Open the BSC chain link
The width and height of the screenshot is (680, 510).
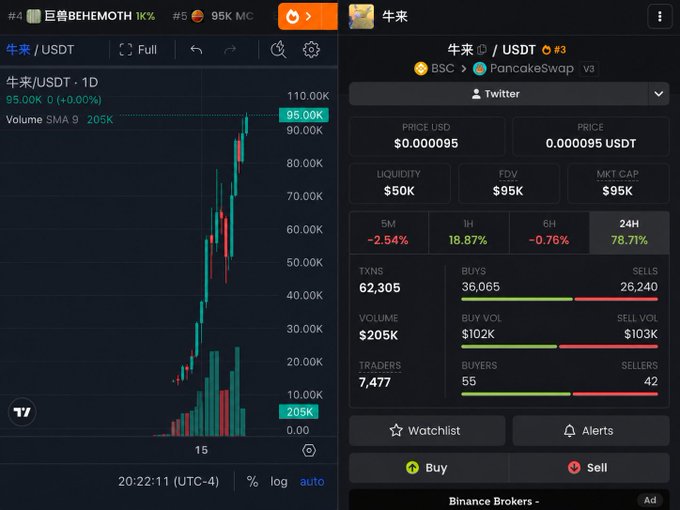[434, 69]
